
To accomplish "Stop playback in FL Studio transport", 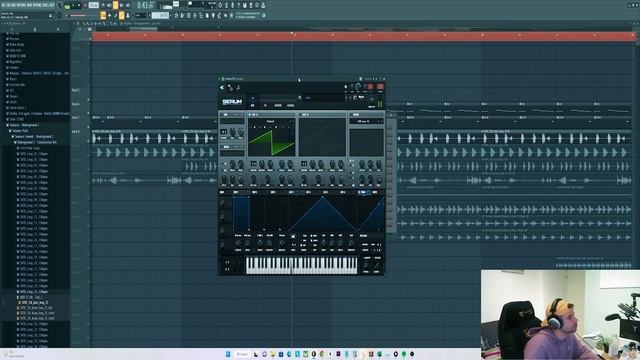I will click(79, 5).
